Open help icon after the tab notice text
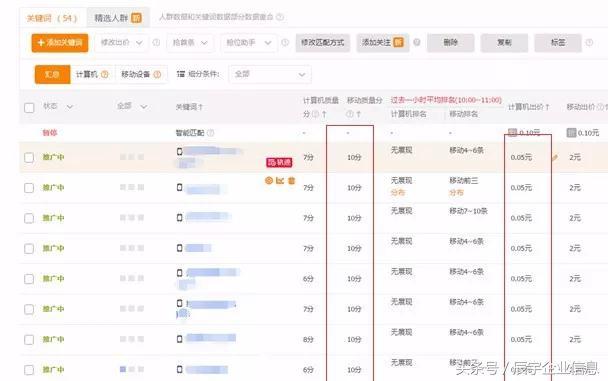 pyautogui.click(x=280, y=17)
